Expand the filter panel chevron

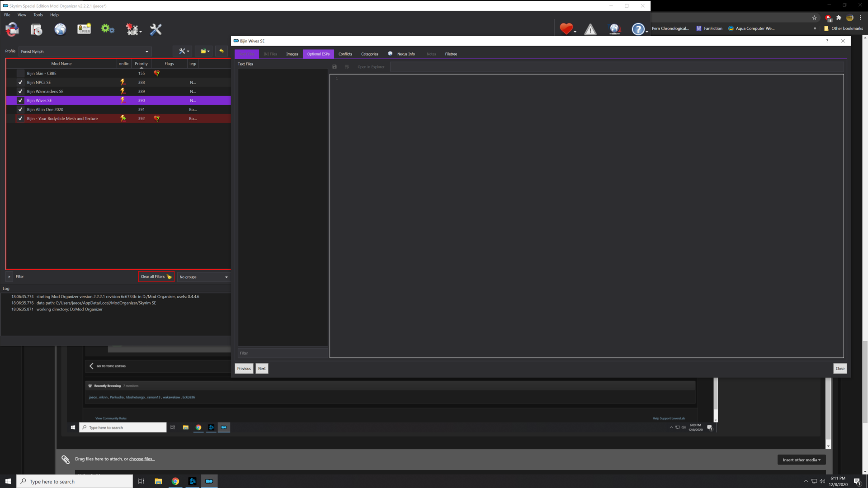coord(9,277)
